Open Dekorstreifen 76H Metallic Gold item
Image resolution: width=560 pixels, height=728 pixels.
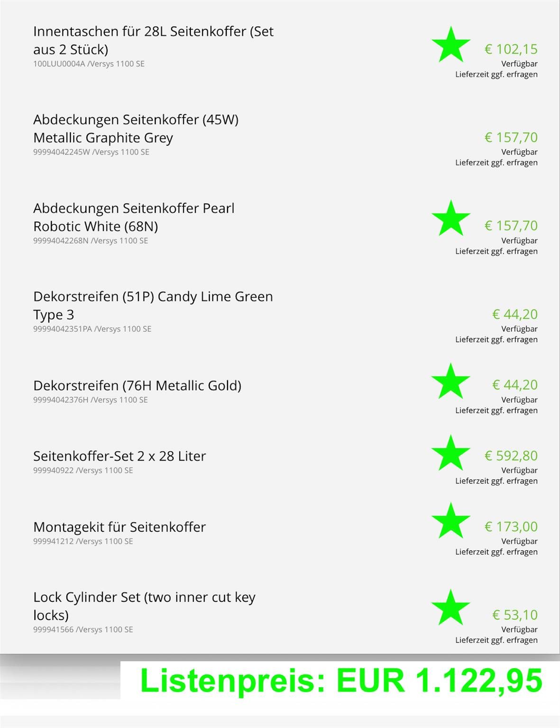(137, 385)
